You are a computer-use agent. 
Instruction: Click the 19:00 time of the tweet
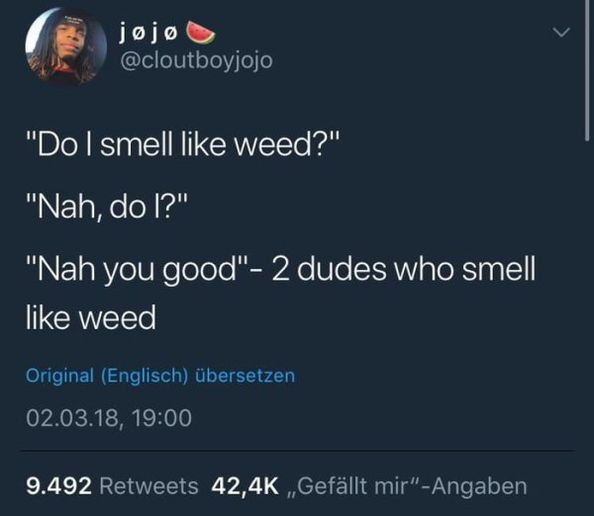[162, 418]
